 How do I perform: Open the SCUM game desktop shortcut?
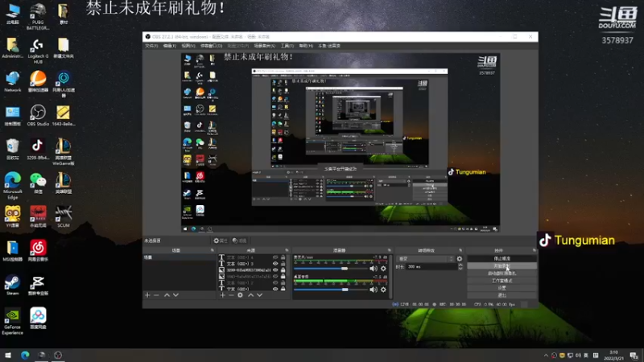pyautogui.click(x=64, y=216)
